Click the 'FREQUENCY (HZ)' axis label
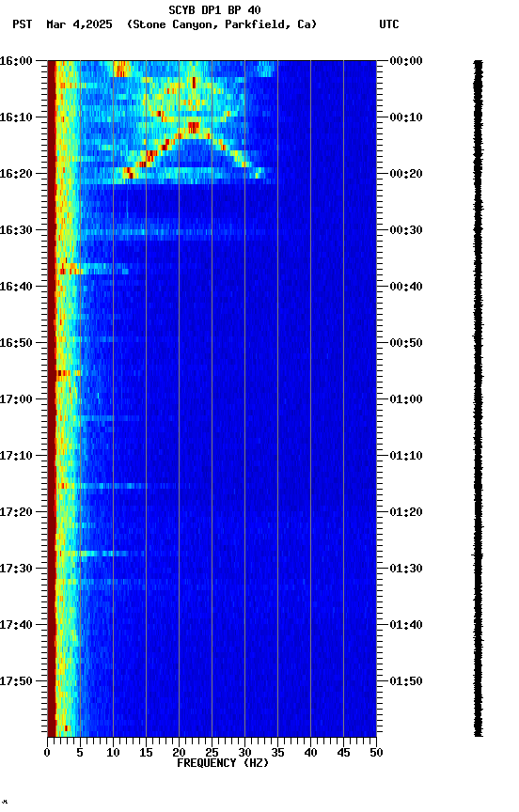The image size is (519, 812). pyautogui.click(x=223, y=763)
